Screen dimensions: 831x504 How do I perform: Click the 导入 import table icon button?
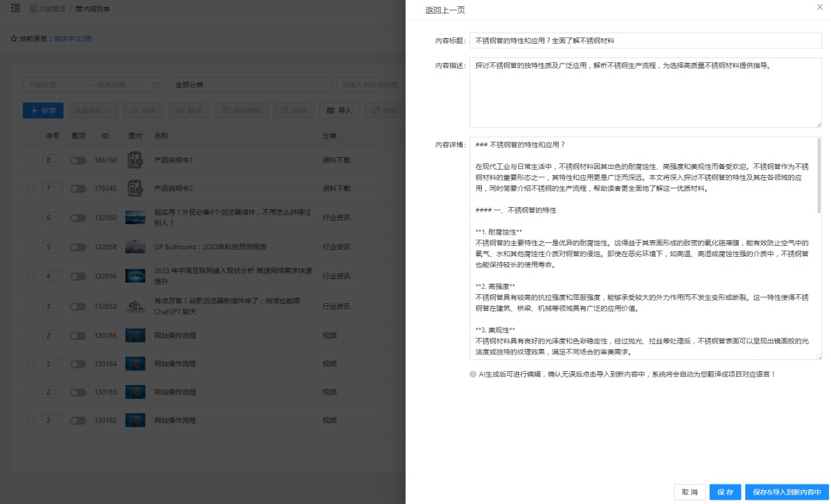point(339,110)
